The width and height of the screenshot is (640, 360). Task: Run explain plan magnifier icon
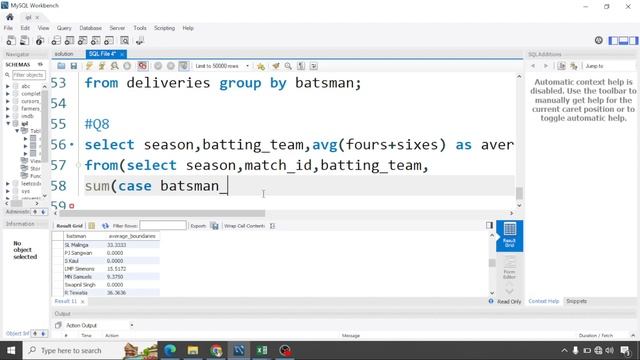(x=114, y=66)
